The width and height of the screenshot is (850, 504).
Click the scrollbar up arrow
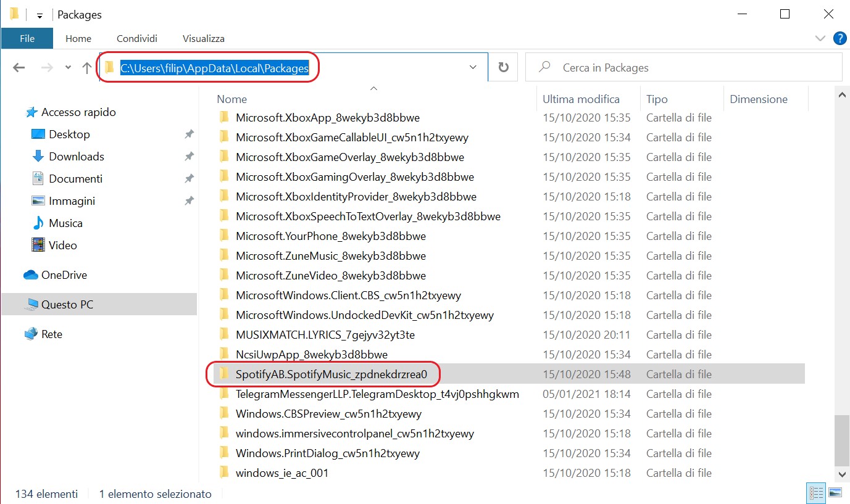click(841, 95)
